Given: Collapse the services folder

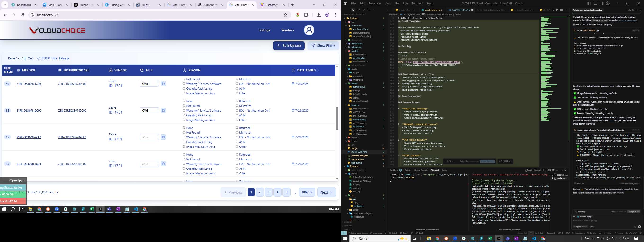Looking at the screenshot, I should pyautogui.click(x=346, y=105).
